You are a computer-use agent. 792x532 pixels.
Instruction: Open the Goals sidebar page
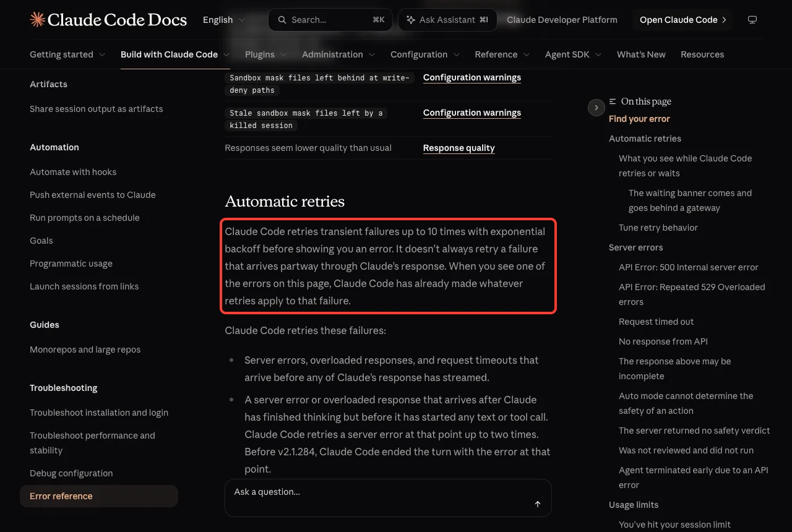pyautogui.click(x=41, y=241)
